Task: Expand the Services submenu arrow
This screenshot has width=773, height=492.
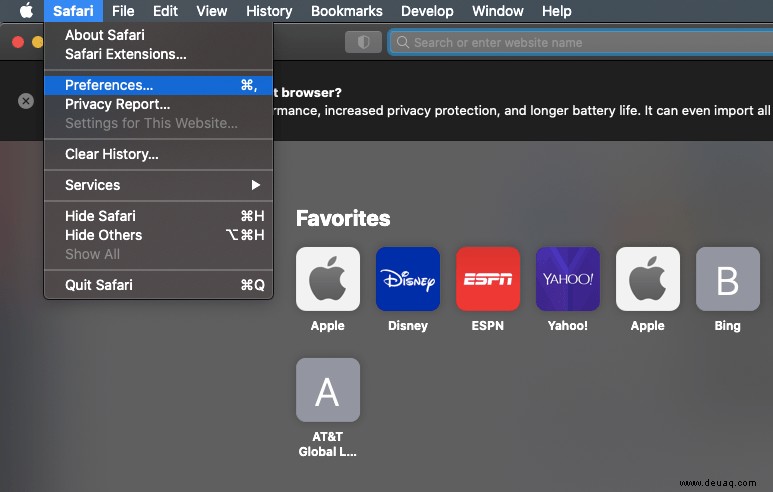Action: tap(255, 185)
